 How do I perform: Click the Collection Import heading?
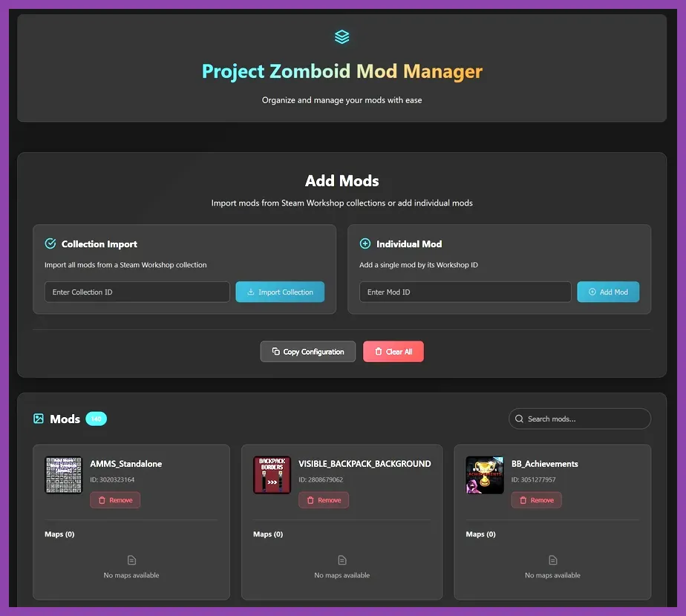click(x=99, y=244)
